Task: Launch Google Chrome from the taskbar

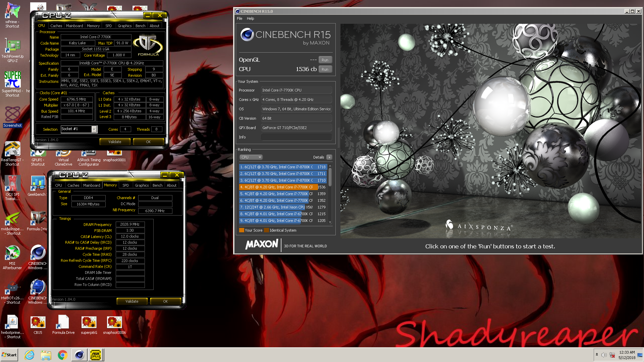Action: pyautogui.click(x=62, y=355)
